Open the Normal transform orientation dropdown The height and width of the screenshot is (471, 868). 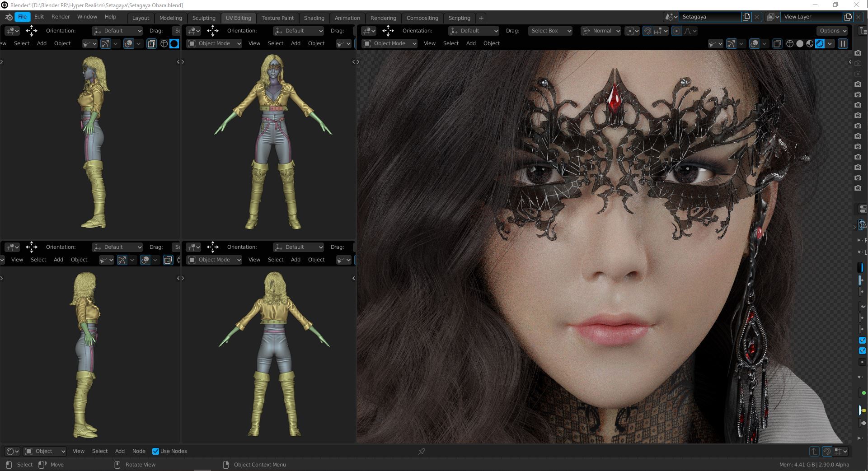tap(600, 31)
